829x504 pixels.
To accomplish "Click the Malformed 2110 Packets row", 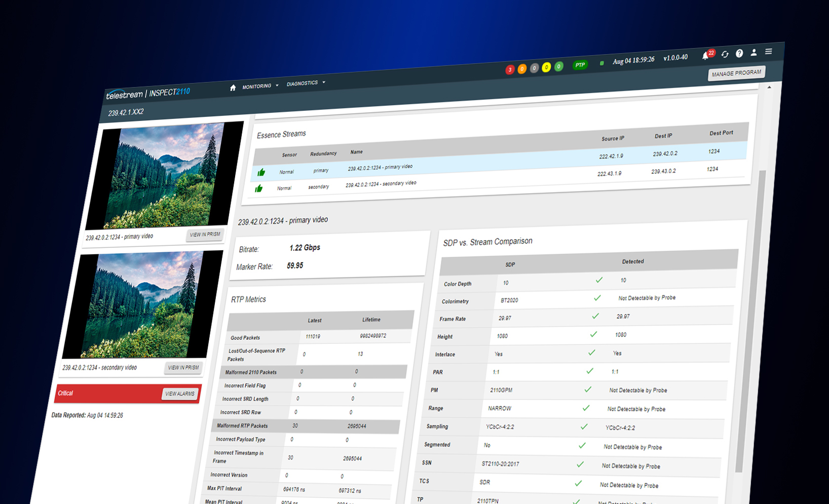I will click(314, 372).
